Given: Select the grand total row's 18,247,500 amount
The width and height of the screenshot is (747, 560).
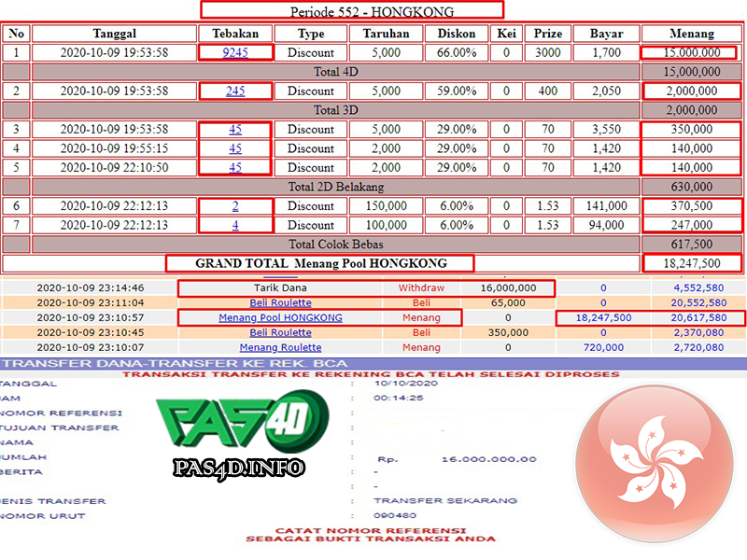Looking at the screenshot, I should 692,263.
